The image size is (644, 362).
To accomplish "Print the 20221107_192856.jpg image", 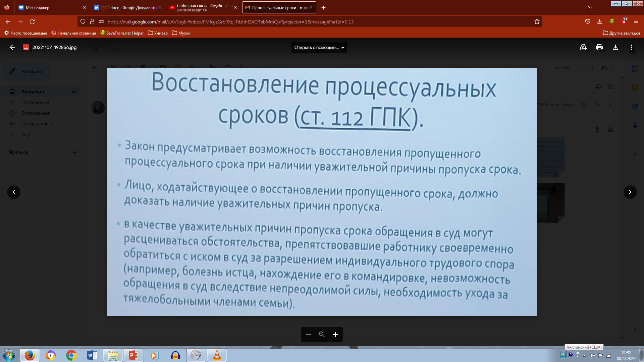I will tap(599, 47).
